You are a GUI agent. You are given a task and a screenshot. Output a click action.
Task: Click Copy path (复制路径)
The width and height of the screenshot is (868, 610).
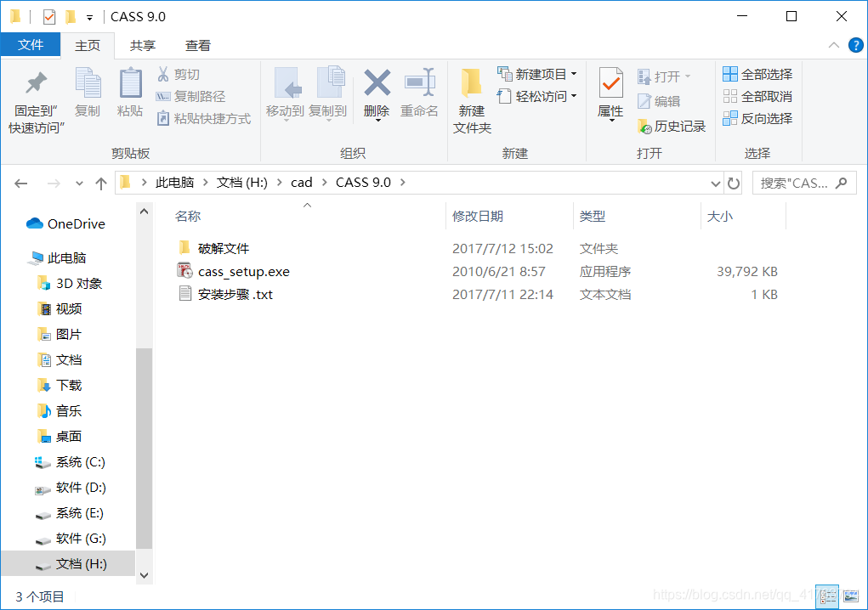191,96
